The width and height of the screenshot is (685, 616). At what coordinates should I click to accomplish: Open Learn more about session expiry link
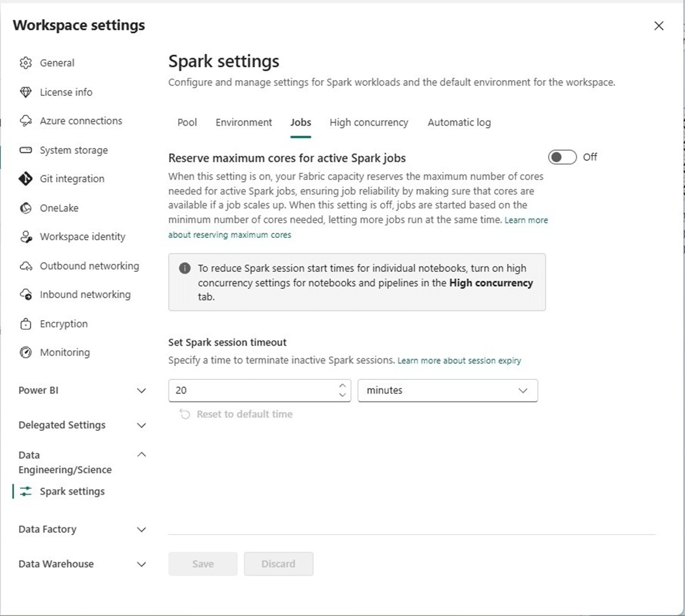click(459, 360)
